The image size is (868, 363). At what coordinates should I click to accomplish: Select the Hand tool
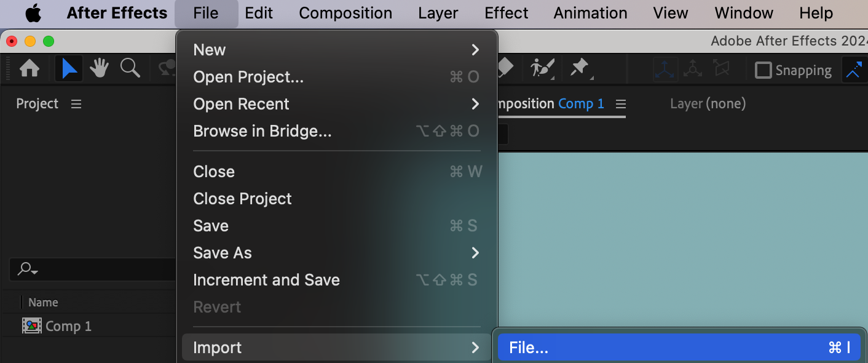[99, 69]
